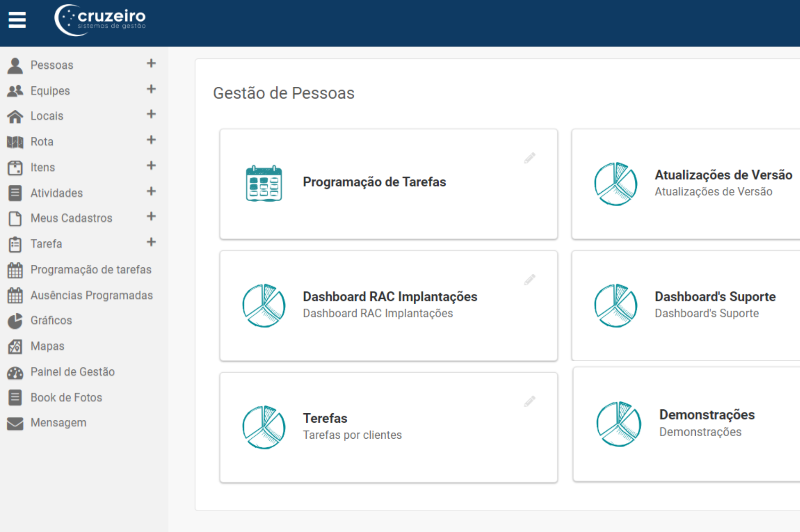Open Book de Fotos menu entry
This screenshot has width=800, height=532.
[x=66, y=397]
